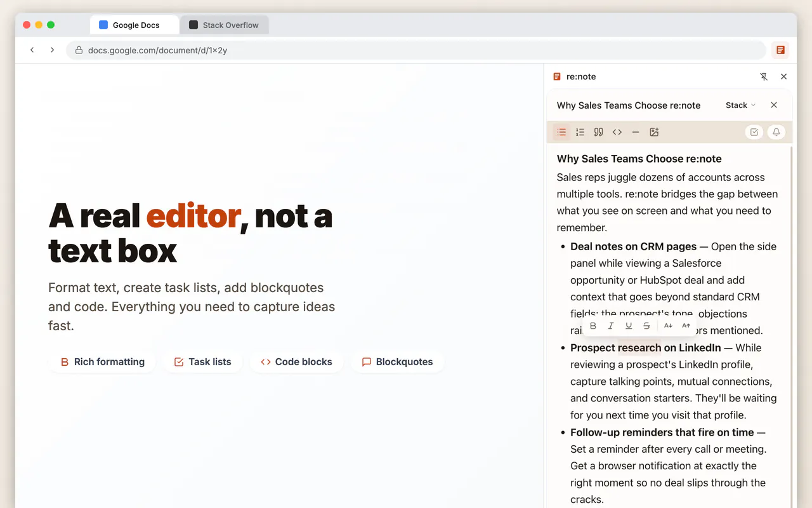Underline the selected text

click(x=629, y=326)
